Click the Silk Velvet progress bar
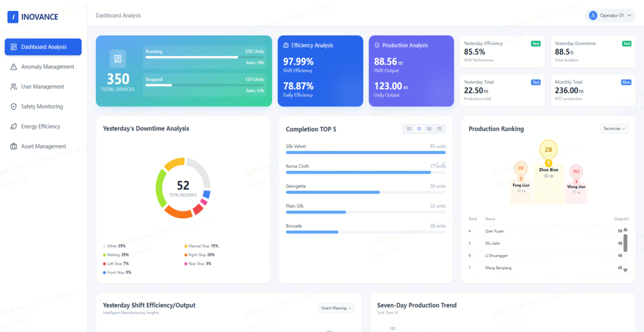 pyautogui.click(x=365, y=153)
